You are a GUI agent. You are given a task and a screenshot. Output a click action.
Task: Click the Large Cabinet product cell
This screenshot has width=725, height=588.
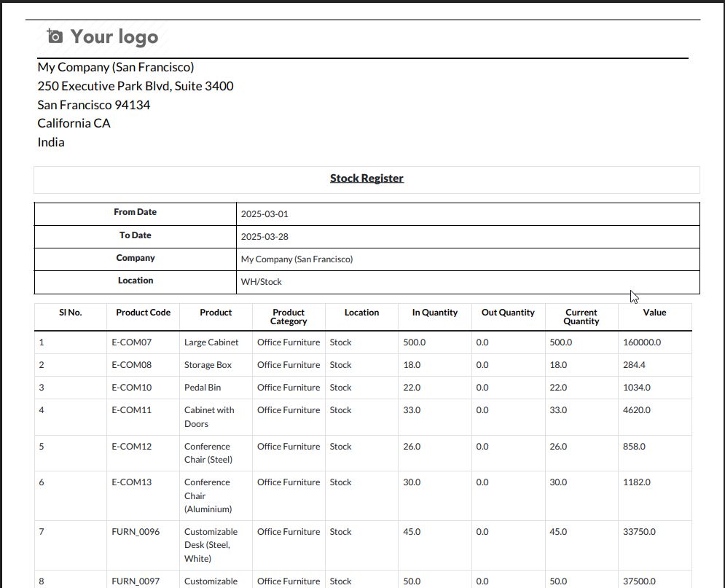pyautogui.click(x=211, y=342)
